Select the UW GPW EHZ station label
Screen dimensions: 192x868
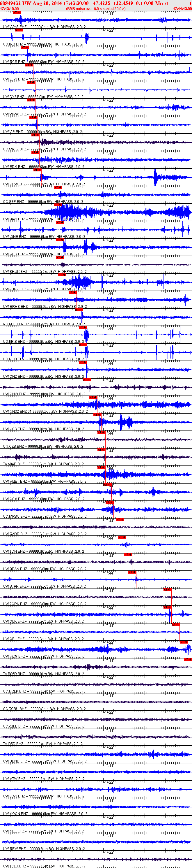[15, 184]
